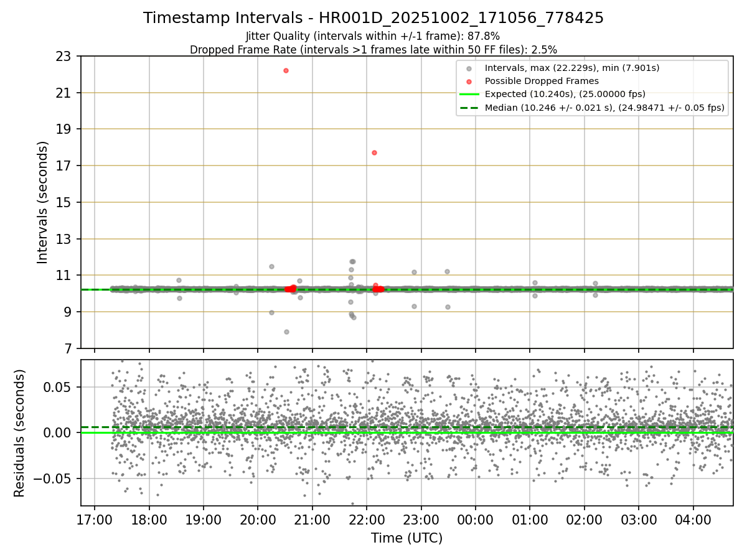Click the x-axis tick label '19:00'
The image size is (747, 560).
[204, 520]
